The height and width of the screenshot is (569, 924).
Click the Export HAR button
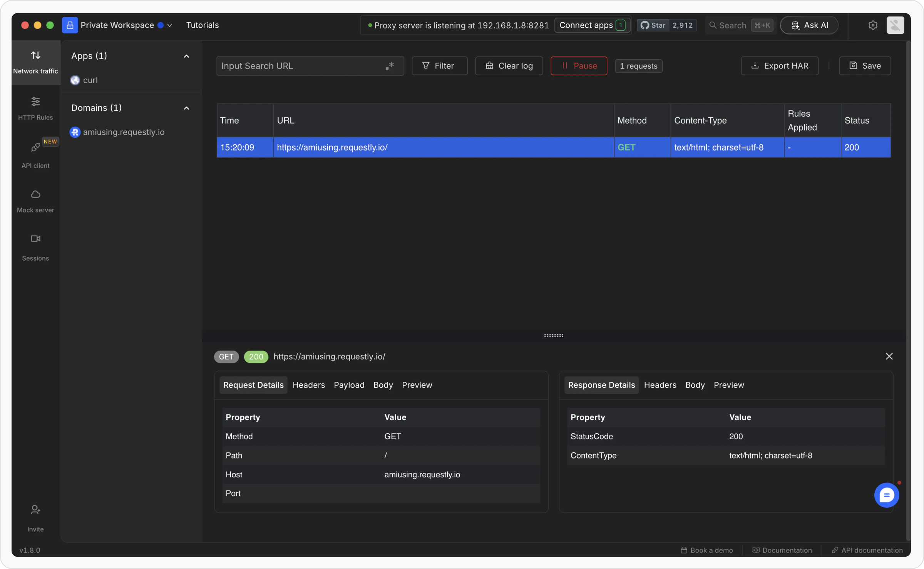[x=779, y=66]
